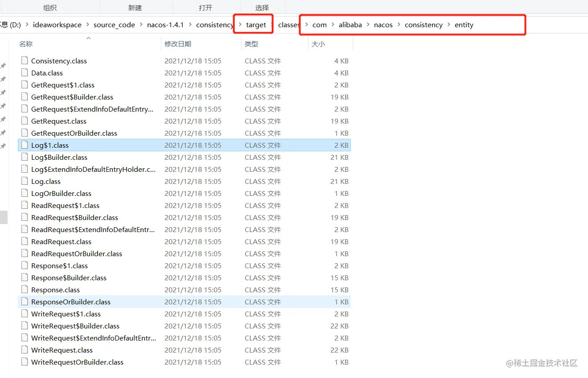
Task: Open the chevron dropdown before com breadcrumb
Action: click(x=307, y=25)
